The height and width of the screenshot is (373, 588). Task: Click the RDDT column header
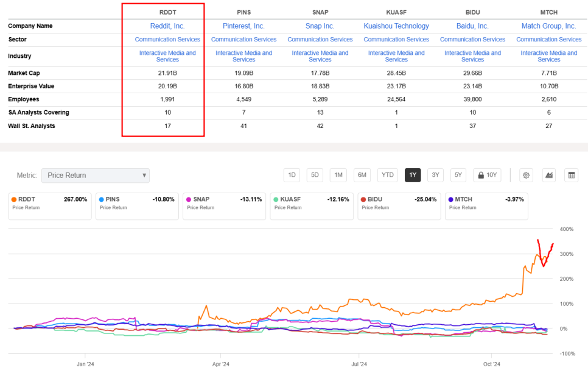pos(167,12)
